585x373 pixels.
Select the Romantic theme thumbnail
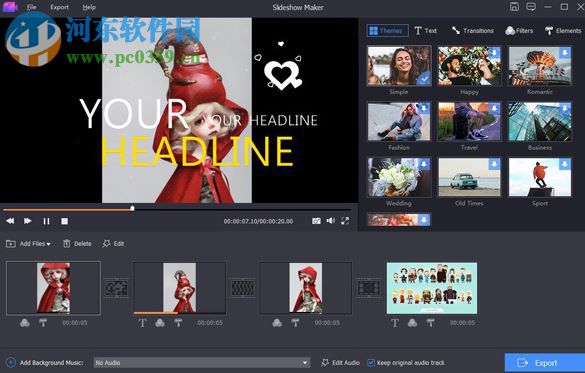coord(540,66)
